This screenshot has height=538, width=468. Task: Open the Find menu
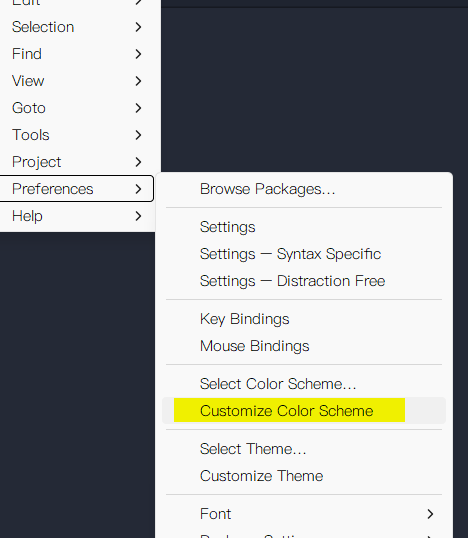coord(77,54)
